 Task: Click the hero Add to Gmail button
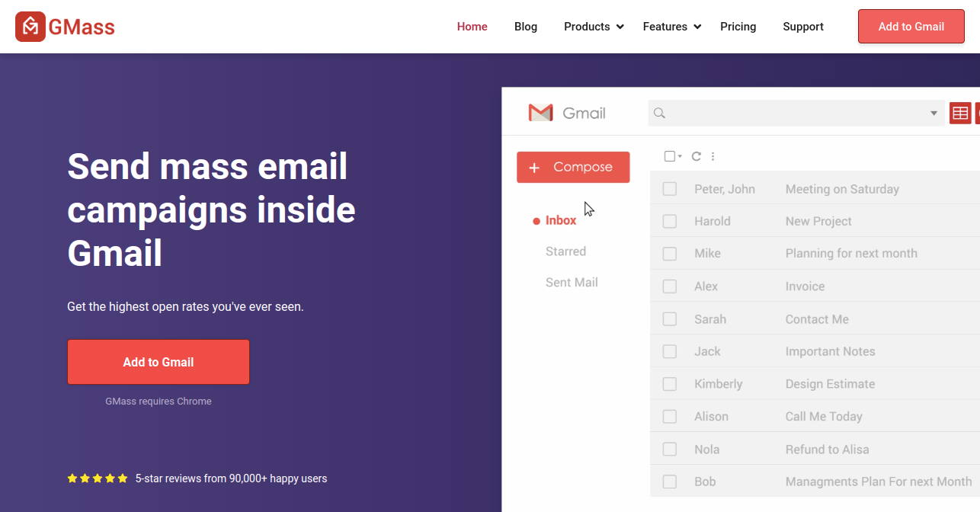(x=159, y=362)
